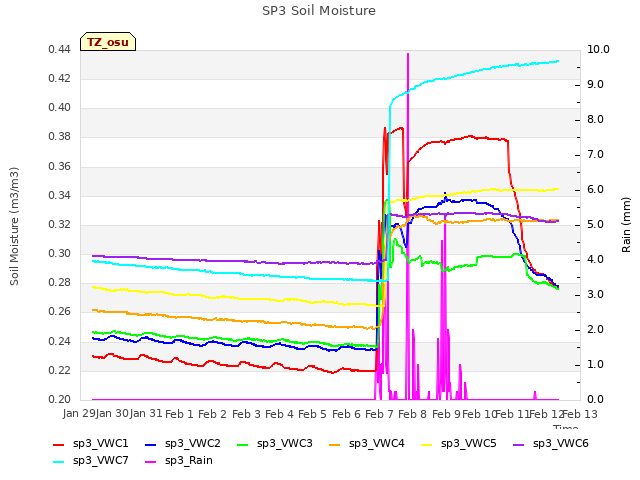Image resolution: width=640 pixels, height=480 pixels.
Task: Click the sp3_VWC6 legend label
Action: (x=560, y=444)
